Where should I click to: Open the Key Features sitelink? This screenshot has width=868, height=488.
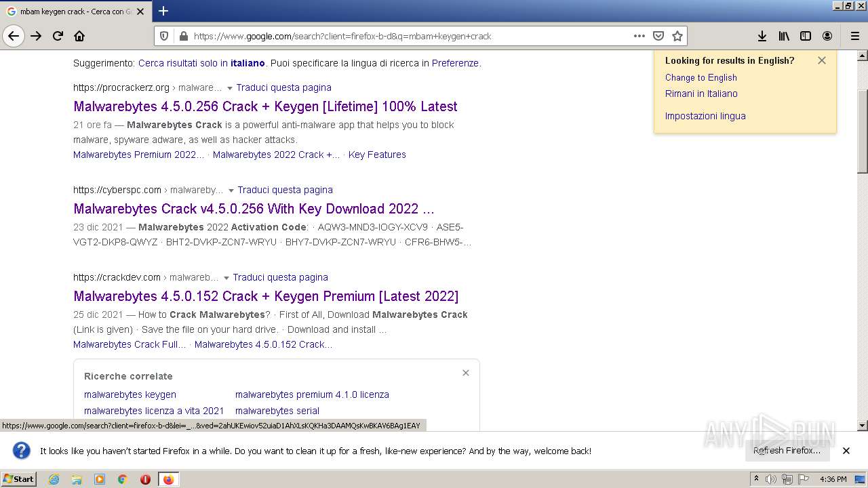click(x=377, y=155)
